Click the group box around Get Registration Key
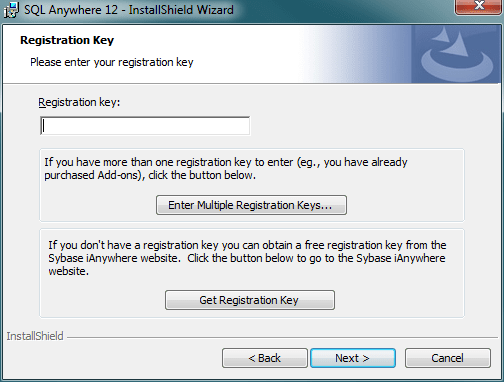Image resolution: width=504 pixels, height=382 pixels. coord(252,273)
